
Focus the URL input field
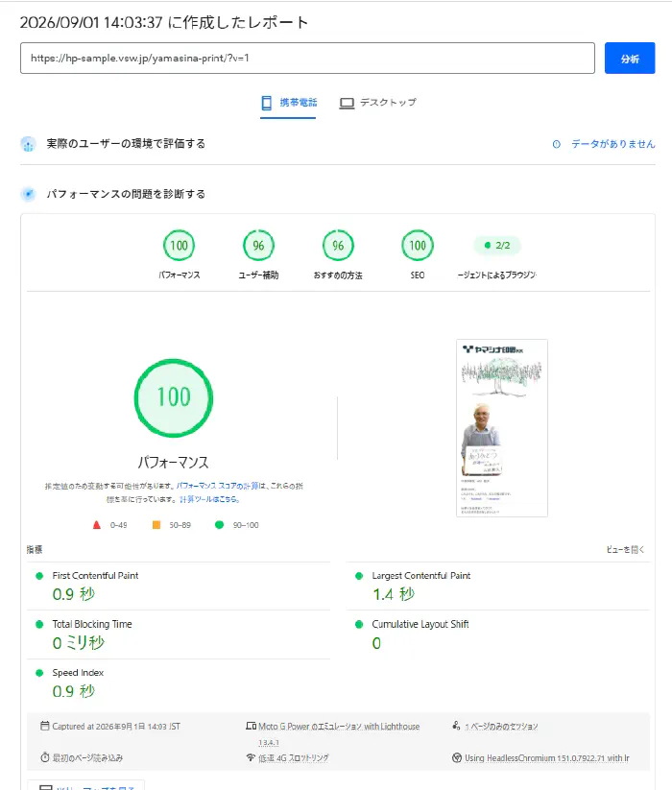point(307,58)
